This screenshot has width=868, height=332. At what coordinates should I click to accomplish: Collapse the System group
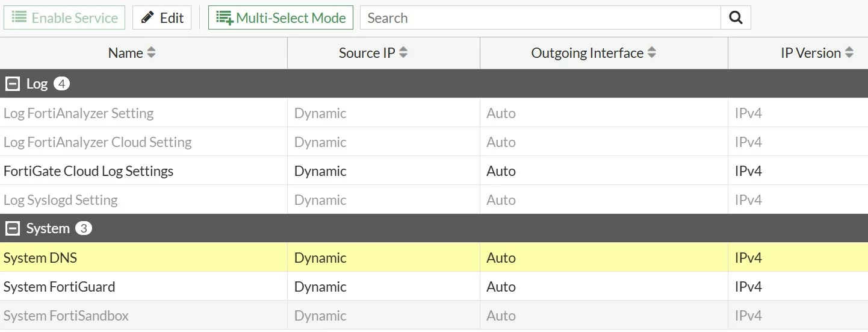pyautogui.click(x=12, y=229)
